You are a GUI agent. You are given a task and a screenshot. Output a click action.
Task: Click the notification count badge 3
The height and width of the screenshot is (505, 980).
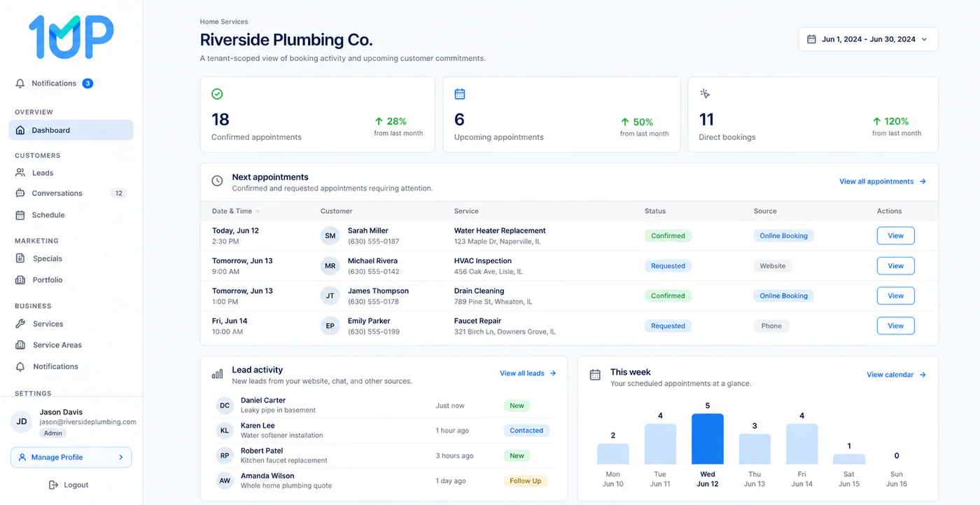tap(87, 83)
